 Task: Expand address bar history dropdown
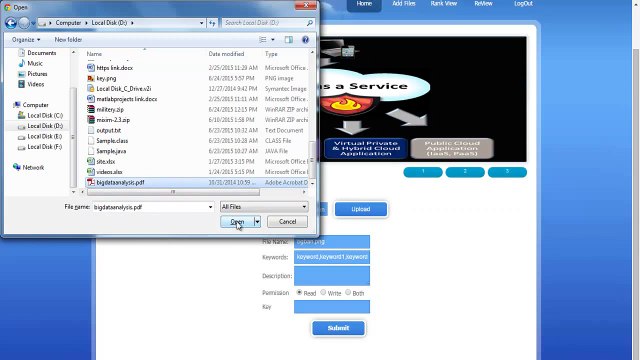(201, 23)
